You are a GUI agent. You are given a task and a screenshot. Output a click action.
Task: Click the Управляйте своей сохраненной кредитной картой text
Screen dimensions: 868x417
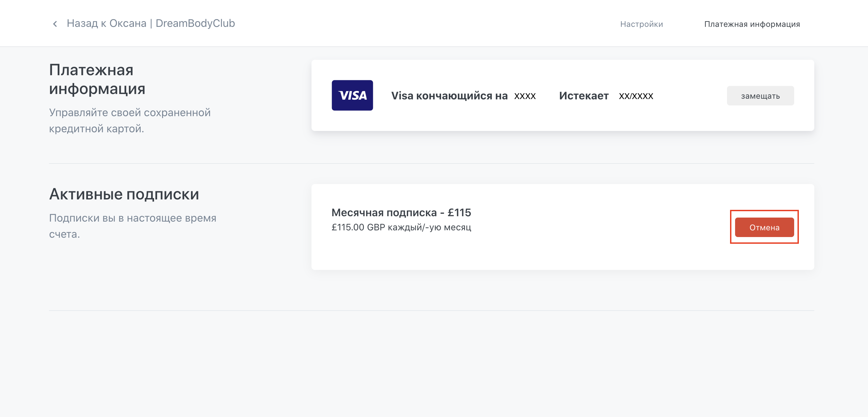130,120
